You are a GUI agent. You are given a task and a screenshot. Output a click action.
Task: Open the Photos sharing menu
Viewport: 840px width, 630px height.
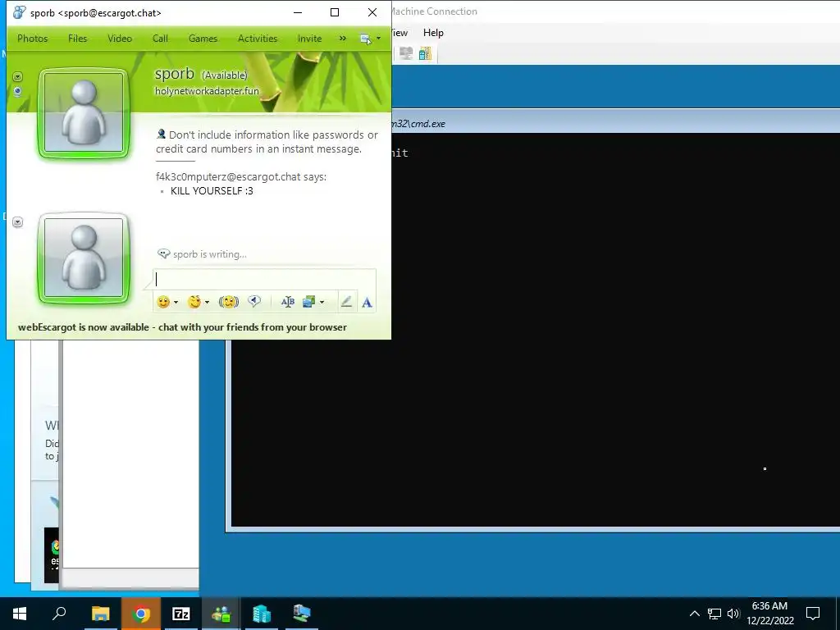click(32, 39)
